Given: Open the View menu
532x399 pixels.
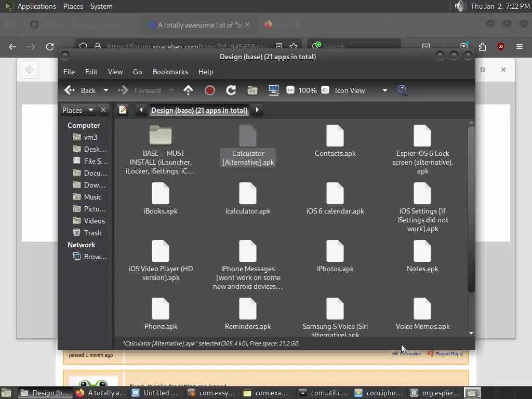Looking at the screenshot, I should (x=115, y=72).
